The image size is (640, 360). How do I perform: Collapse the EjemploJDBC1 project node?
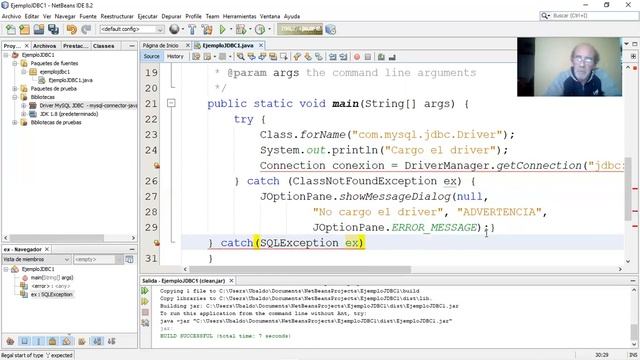(x=6, y=55)
